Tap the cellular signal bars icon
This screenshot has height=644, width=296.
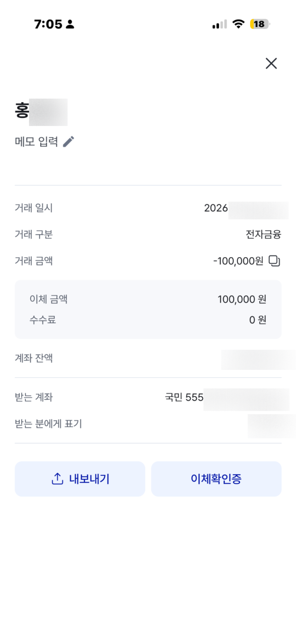pos(220,24)
